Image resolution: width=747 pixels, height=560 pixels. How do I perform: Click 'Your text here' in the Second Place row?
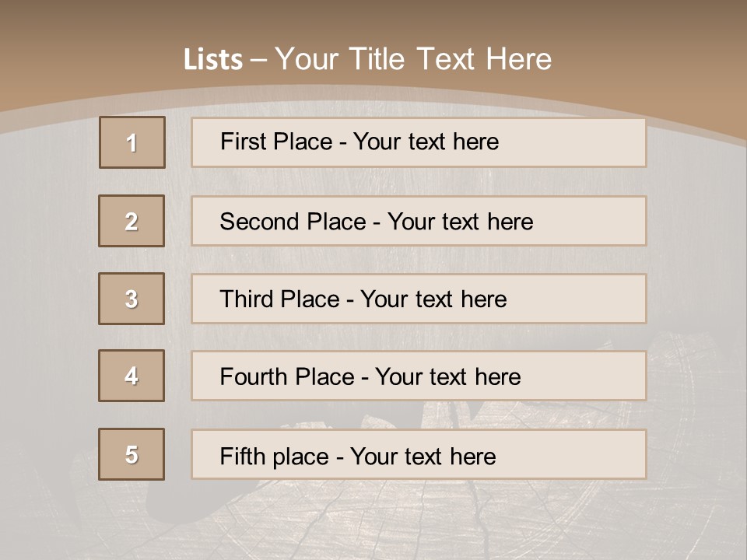(x=460, y=222)
